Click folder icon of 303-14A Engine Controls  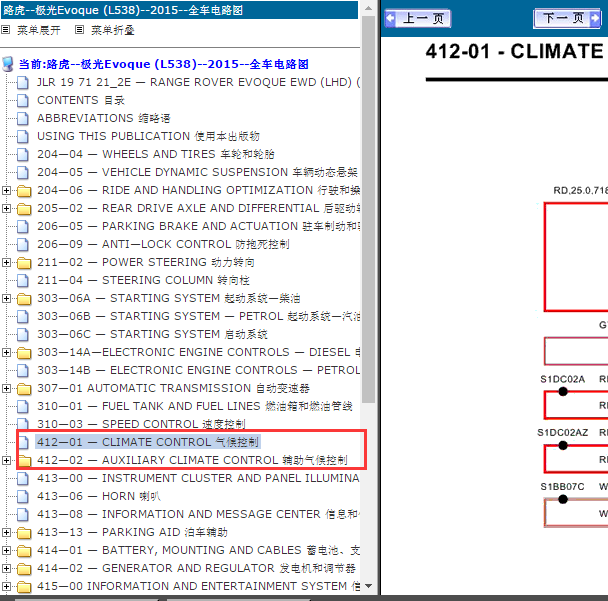click(x=24, y=353)
